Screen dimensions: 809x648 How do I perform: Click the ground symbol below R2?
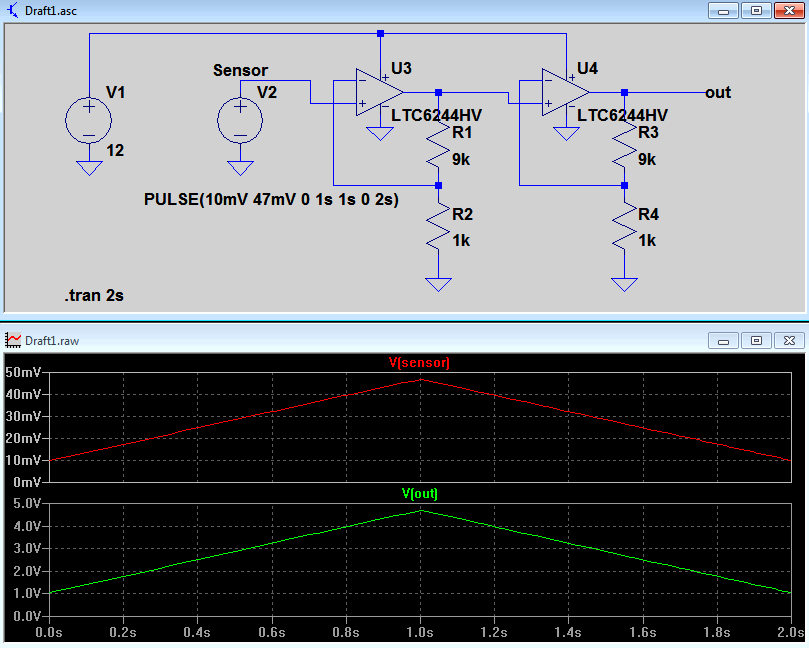(438, 284)
